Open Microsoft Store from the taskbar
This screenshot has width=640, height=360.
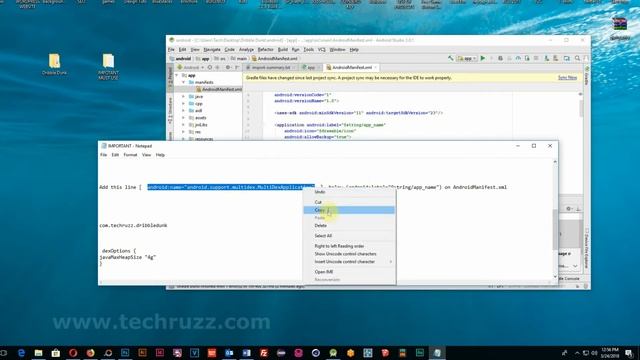56,353
